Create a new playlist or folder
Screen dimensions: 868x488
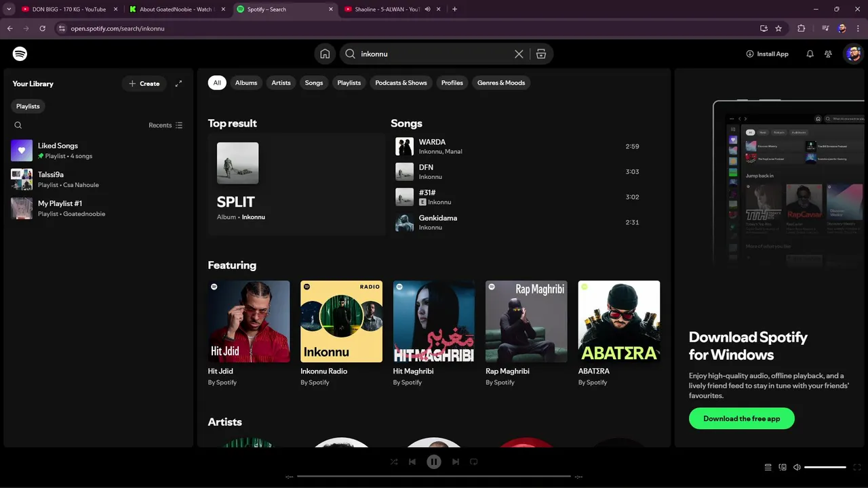coord(144,83)
